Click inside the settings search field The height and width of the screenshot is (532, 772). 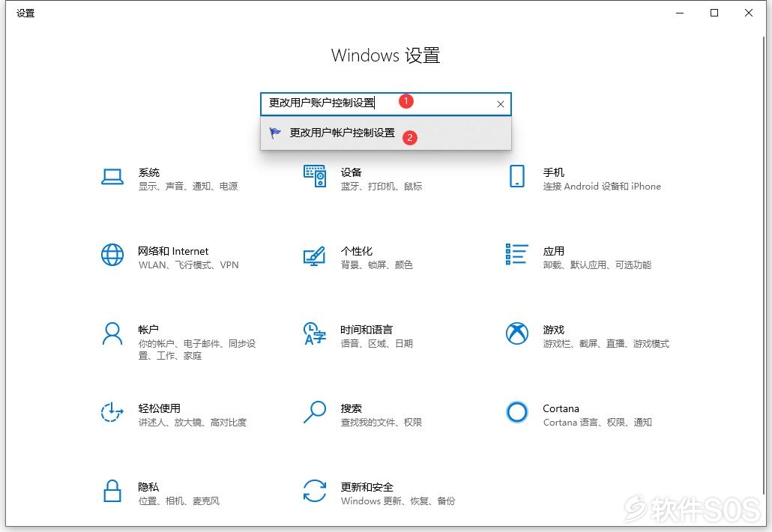(385, 104)
